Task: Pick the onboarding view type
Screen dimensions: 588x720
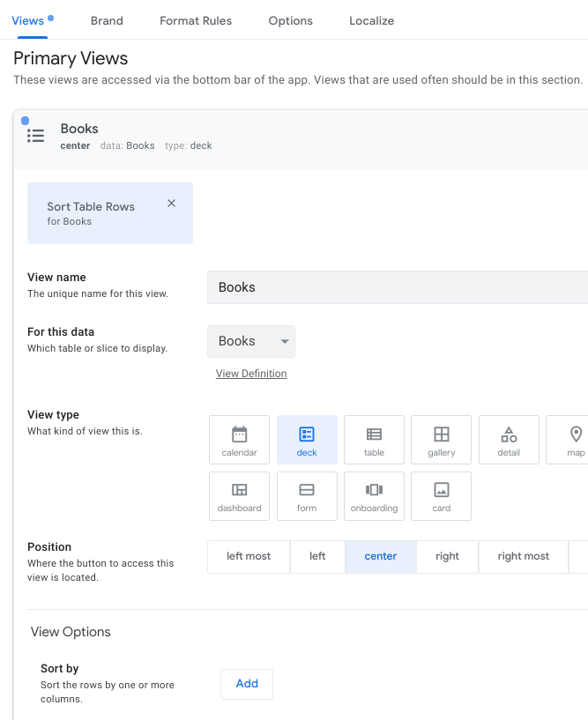Action: [374, 495]
